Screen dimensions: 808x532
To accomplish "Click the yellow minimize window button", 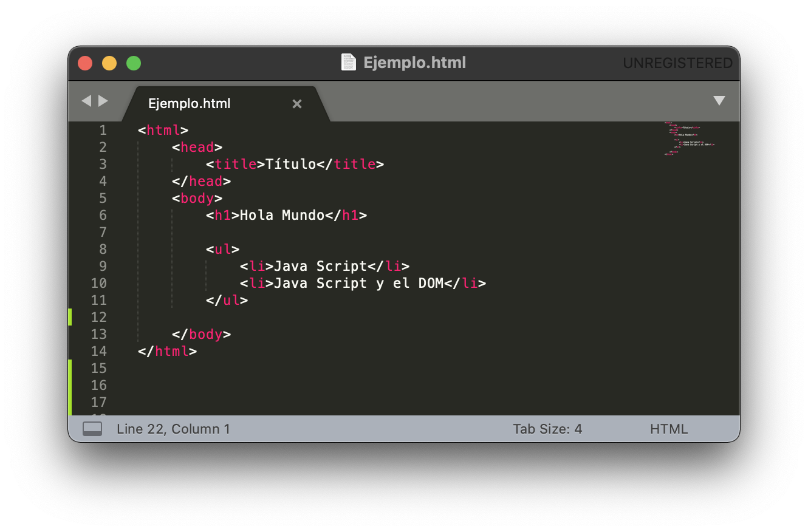I will [109, 63].
